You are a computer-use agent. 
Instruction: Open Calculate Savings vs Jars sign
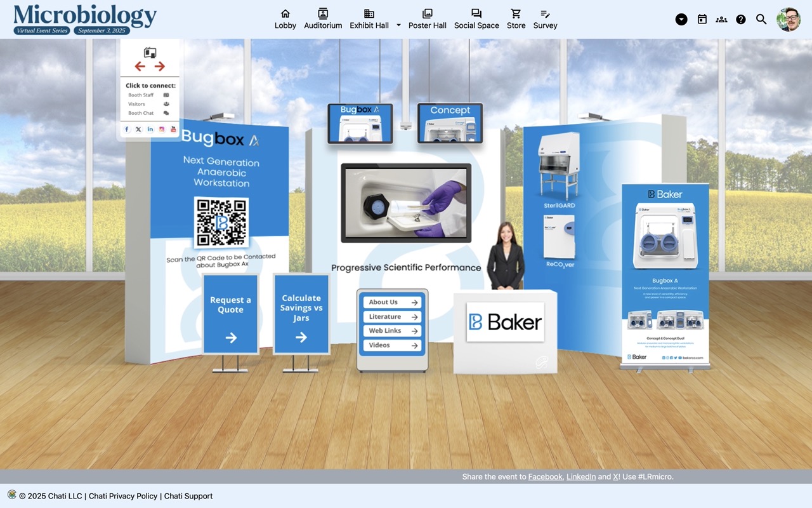(x=301, y=314)
